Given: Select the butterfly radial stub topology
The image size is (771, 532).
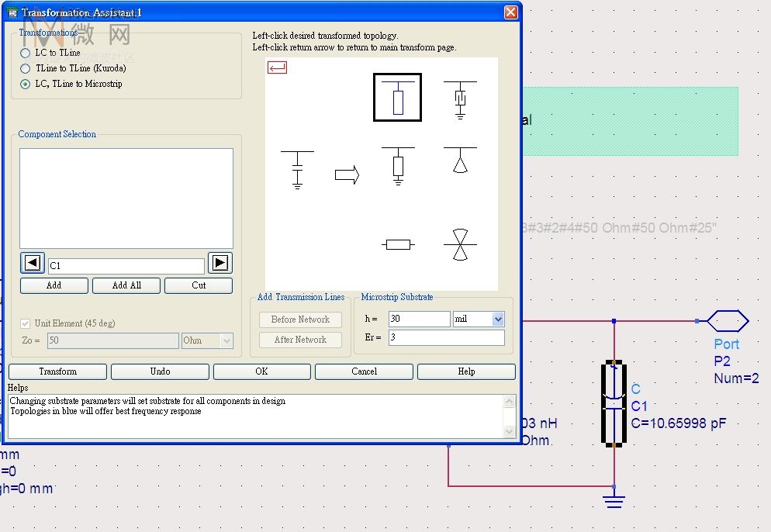Looking at the screenshot, I should pyautogui.click(x=460, y=244).
